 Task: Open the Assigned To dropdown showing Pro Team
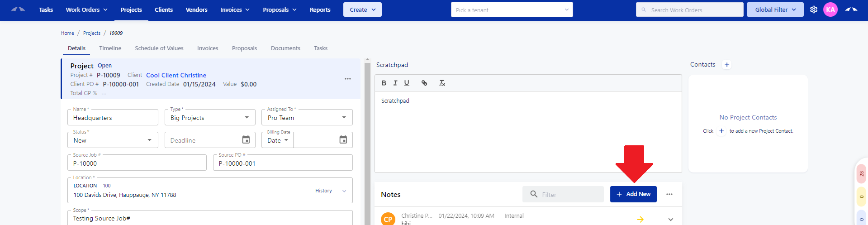[307, 118]
